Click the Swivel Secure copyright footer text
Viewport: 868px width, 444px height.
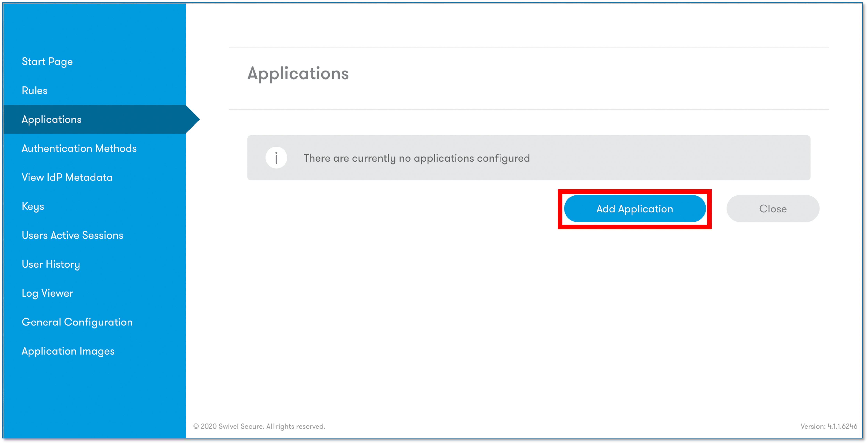[259, 426]
